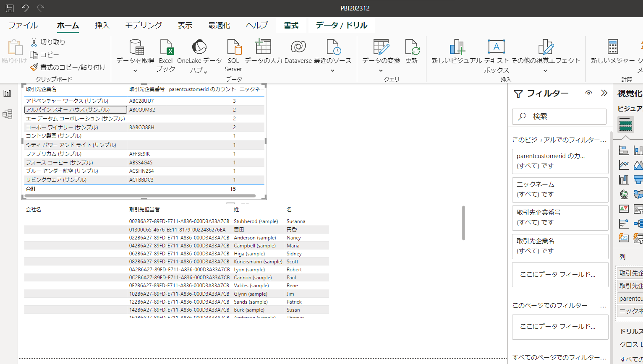Image resolution: width=643 pixels, height=364 pixels.
Task: Open the ヘルプ tab
Action: [x=257, y=25]
